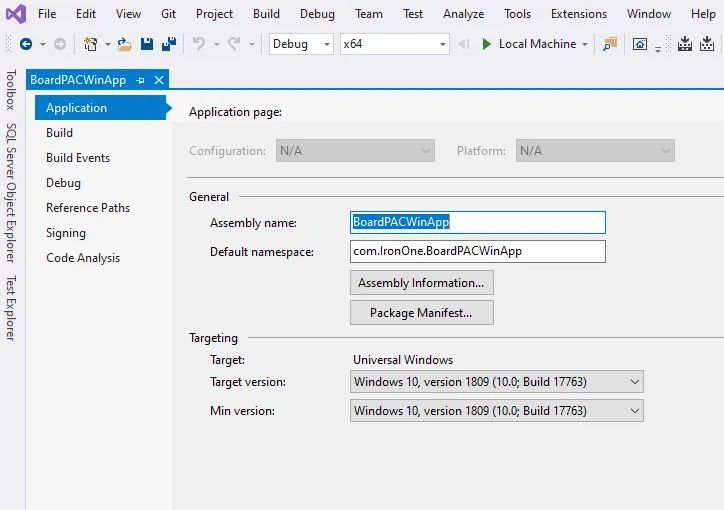Open the Test Explorer side panel
Viewport: 724px width, 510px height.
(x=11, y=308)
